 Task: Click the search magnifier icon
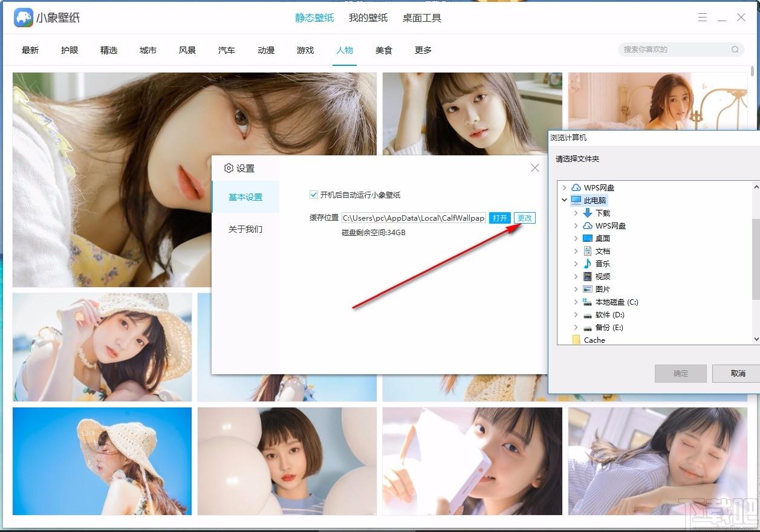pyautogui.click(x=734, y=50)
